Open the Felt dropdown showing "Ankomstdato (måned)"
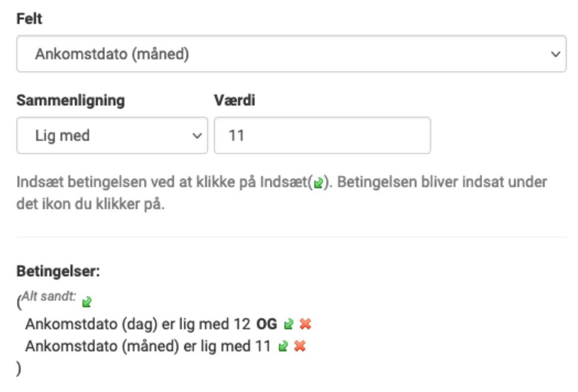 point(291,54)
